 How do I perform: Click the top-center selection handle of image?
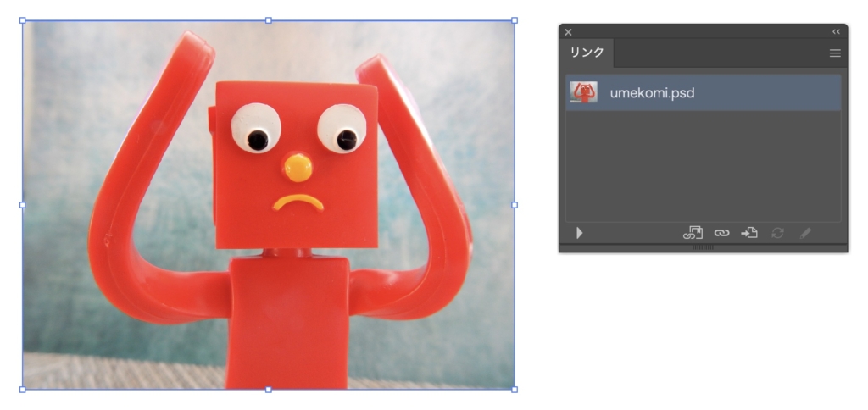[x=269, y=20]
